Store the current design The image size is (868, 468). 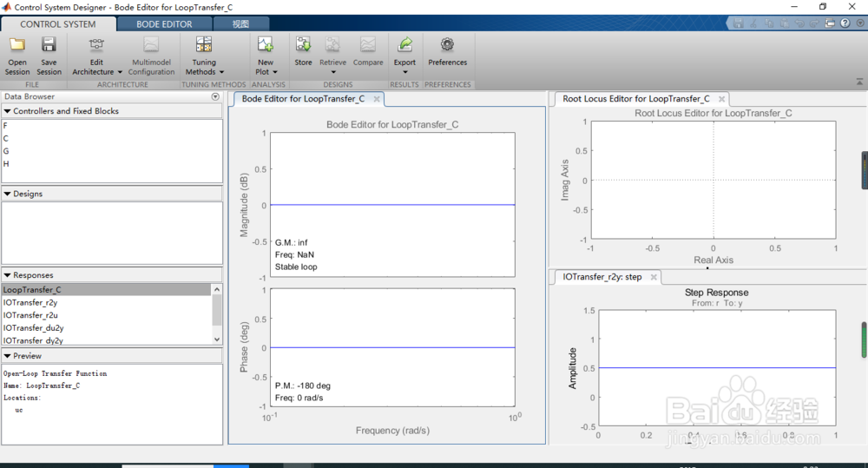click(303, 45)
